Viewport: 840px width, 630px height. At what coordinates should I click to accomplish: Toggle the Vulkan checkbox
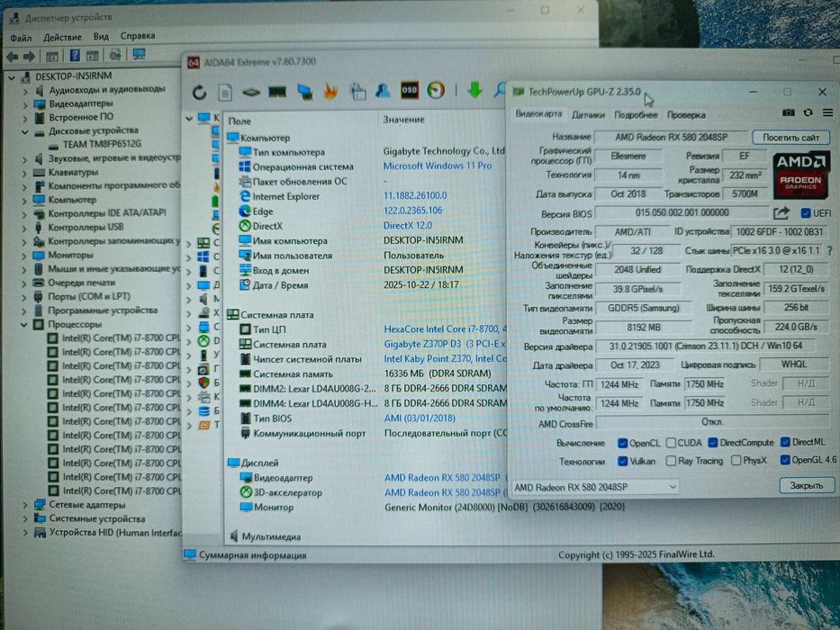[622, 461]
